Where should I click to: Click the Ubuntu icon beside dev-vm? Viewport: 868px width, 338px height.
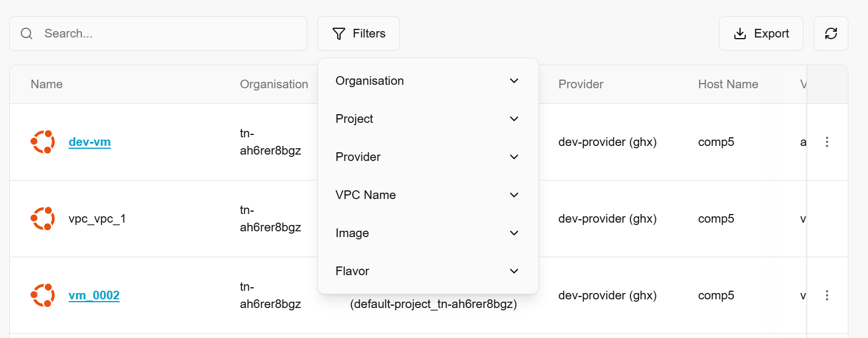point(43,142)
